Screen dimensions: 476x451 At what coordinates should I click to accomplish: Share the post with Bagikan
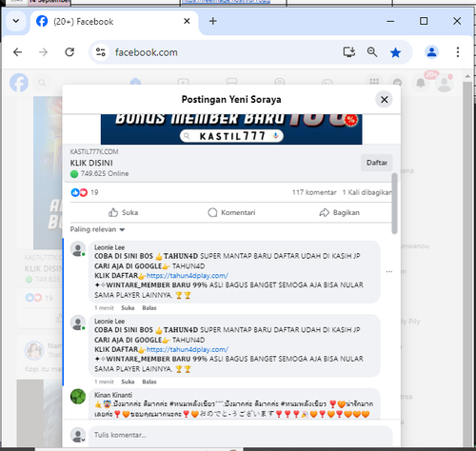click(x=339, y=212)
